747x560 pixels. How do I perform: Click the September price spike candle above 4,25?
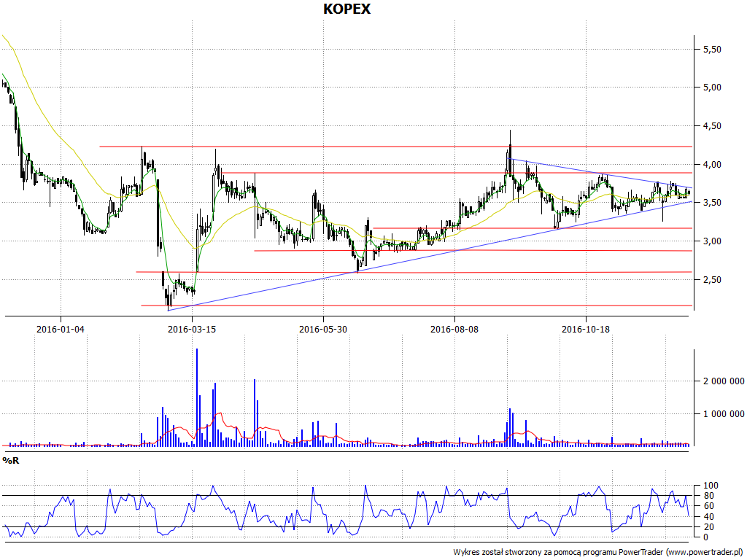point(510,160)
